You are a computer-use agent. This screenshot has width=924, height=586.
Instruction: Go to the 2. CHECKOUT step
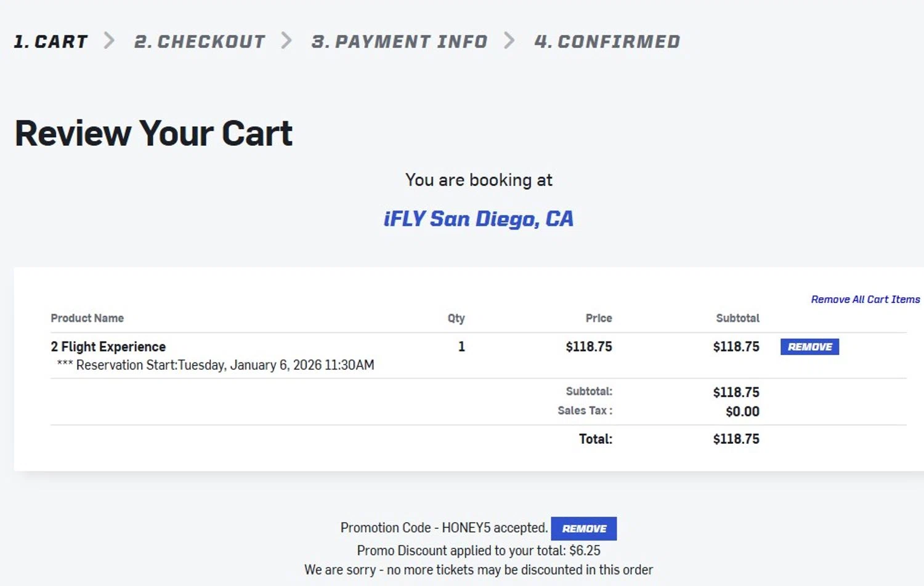[x=200, y=41]
